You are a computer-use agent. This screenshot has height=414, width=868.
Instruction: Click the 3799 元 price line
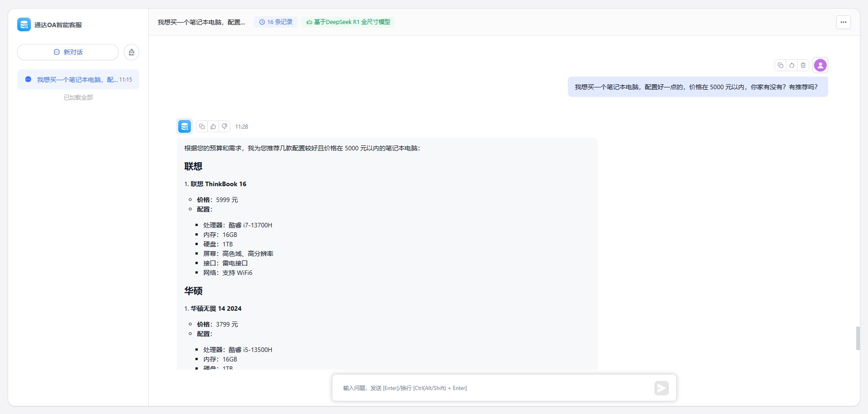217,324
